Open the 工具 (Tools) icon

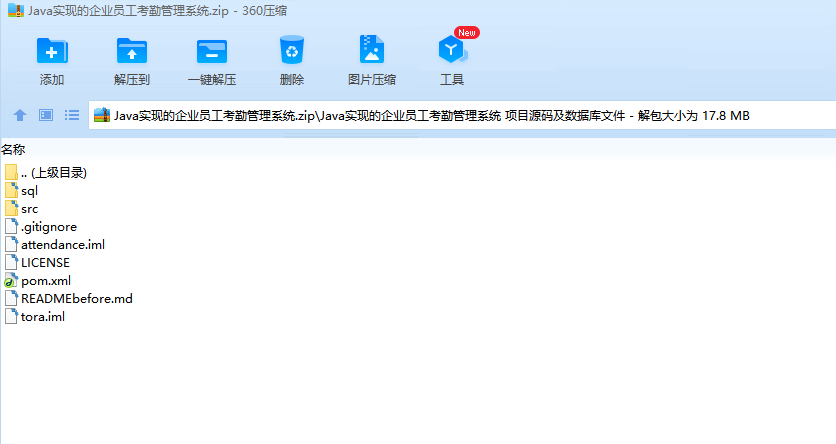(452, 50)
